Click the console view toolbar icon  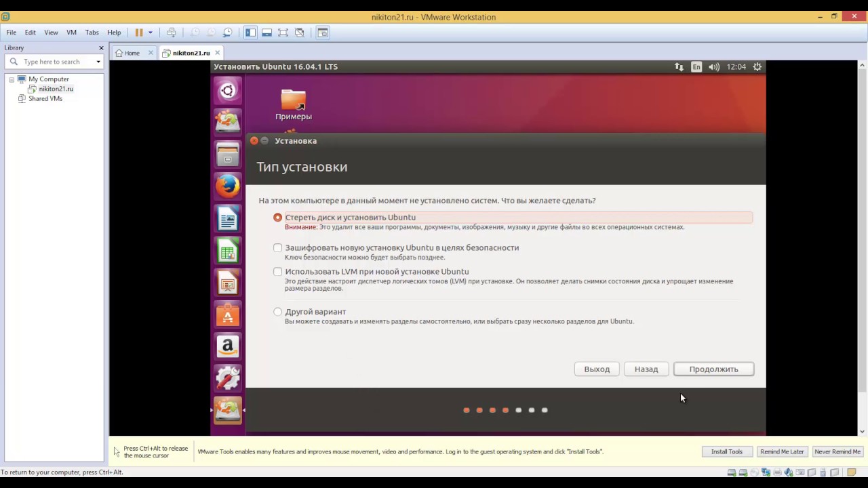pos(323,33)
